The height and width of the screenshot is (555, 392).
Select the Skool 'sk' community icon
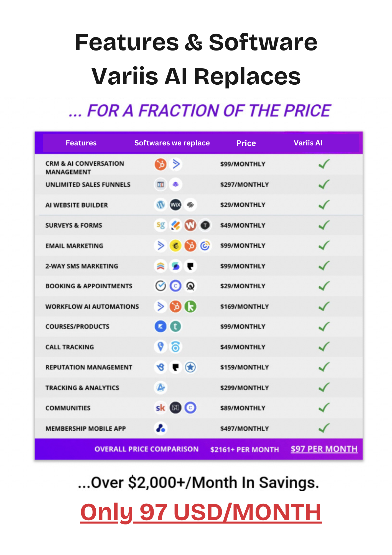tap(161, 408)
